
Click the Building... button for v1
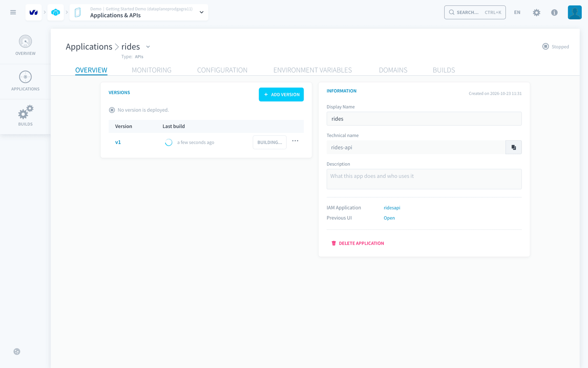[270, 142]
